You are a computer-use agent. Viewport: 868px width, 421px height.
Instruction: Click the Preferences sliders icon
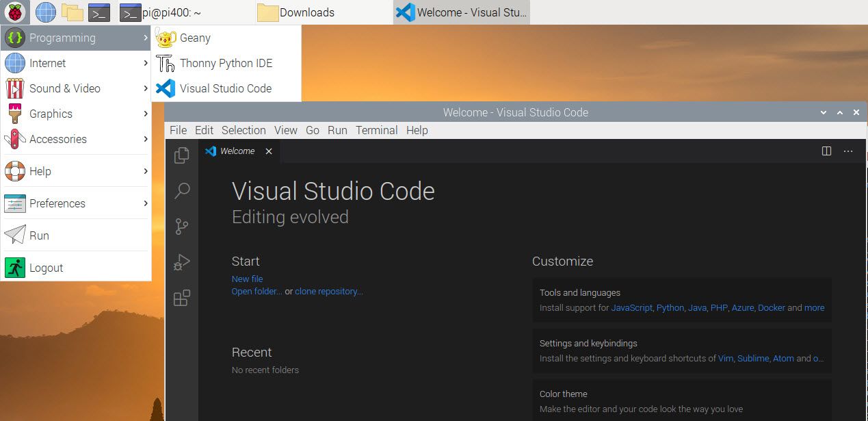[15, 203]
